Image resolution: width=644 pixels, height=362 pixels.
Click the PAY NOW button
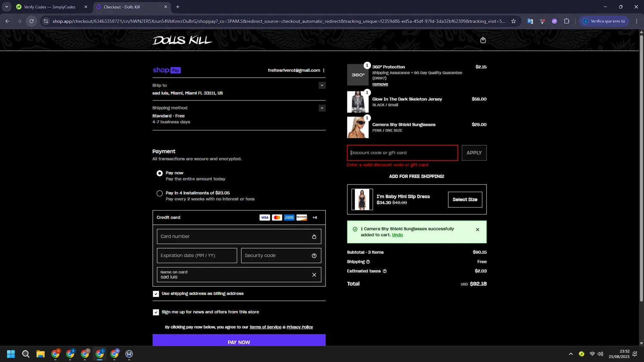tap(239, 341)
